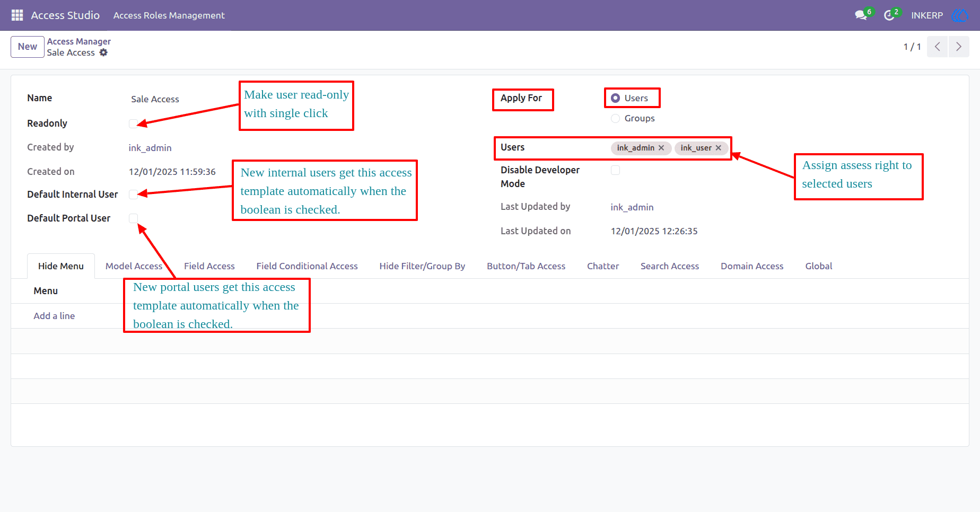Image resolution: width=980 pixels, height=512 pixels.
Task: Switch to the Chatter tab
Action: coord(603,266)
